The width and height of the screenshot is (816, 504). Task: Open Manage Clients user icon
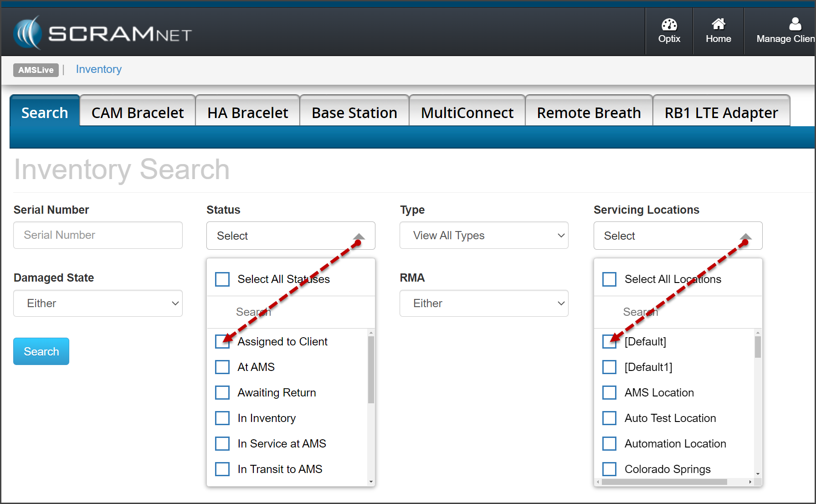coord(795,24)
